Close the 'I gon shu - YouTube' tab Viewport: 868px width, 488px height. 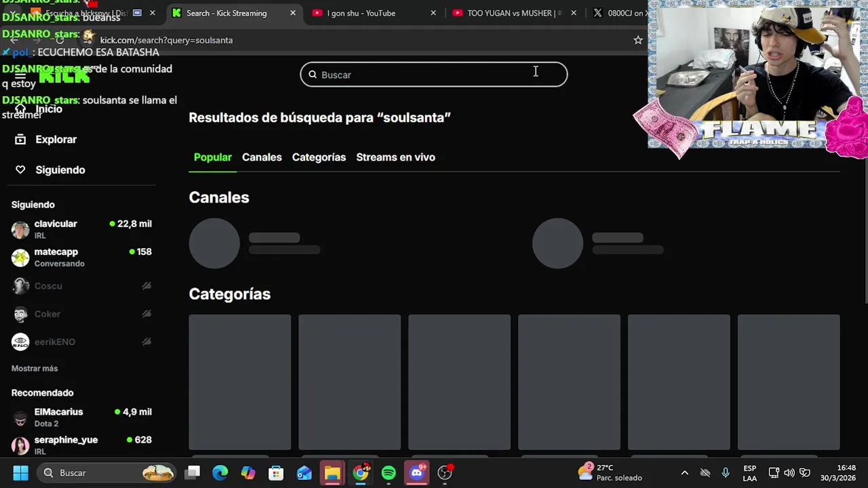click(433, 13)
